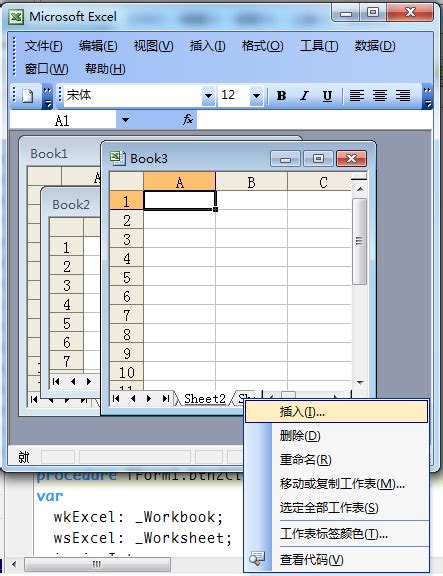Click the View Code icon in the context menu
Viewport: 443px width, 576px height.
256,559
